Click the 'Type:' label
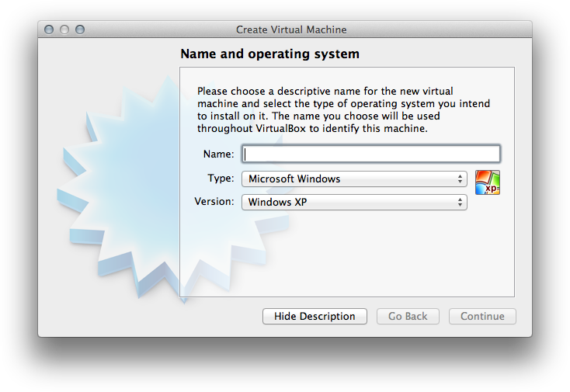570x392 pixels. click(221, 179)
